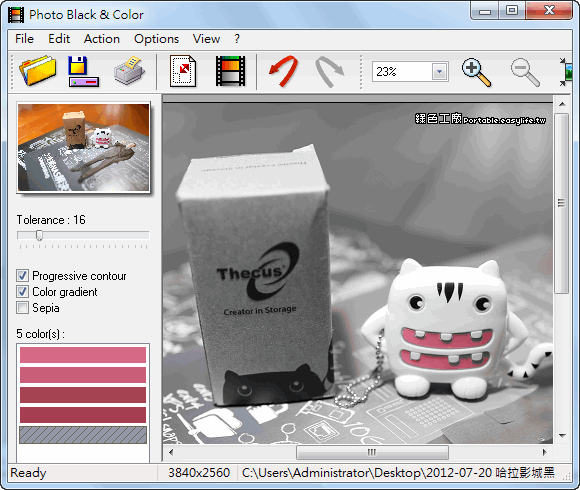Image resolution: width=580 pixels, height=490 pixels.
Task: Maximize the Photo Black & Color window
Action: click(x=512, y=11)
